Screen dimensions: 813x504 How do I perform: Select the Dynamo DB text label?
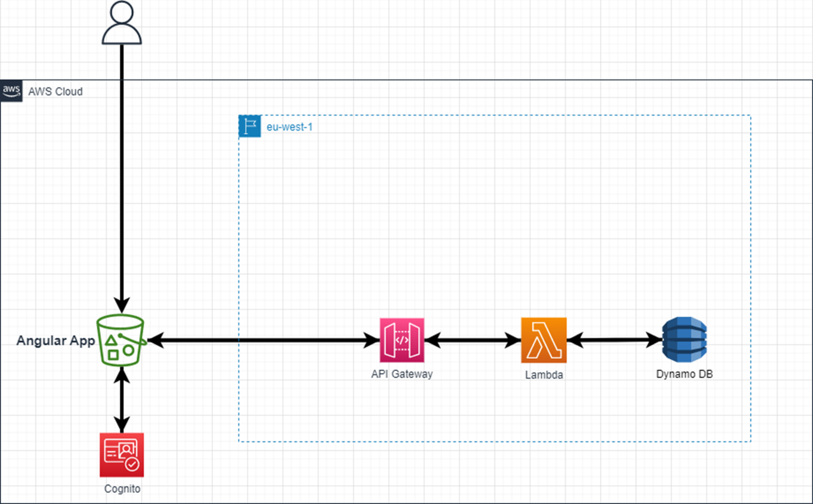click(684, 373)
